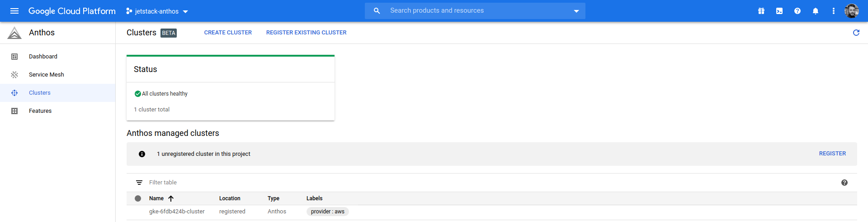Screen dimensions: 868x222
Task: Open the user account avatar
Action: point(852,11)
